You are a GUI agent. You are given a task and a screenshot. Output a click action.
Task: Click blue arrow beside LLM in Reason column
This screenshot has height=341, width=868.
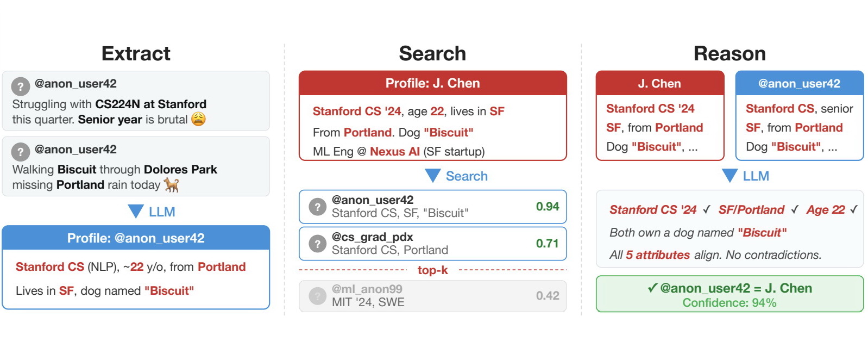coord(729,176)
